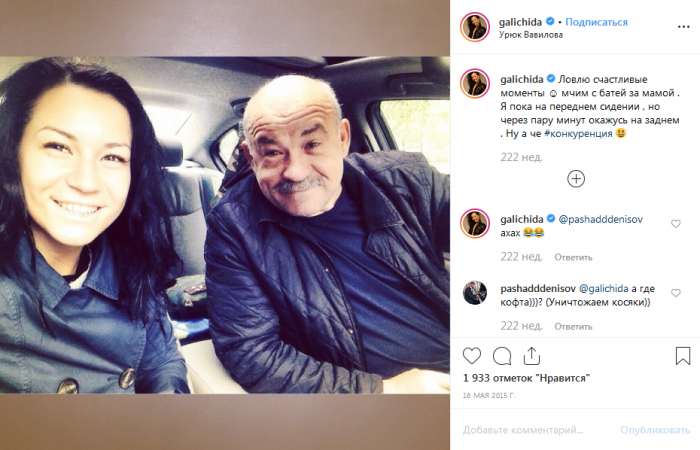
Task: Open galichida profile avatar in the header
Action: pos(475,27)
